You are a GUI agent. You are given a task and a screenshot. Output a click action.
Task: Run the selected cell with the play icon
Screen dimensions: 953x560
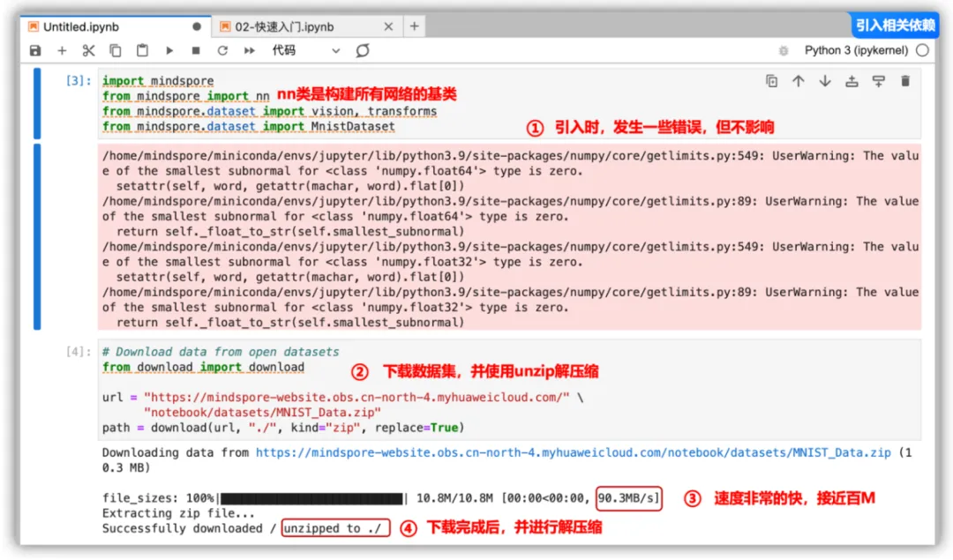(169, 50)
